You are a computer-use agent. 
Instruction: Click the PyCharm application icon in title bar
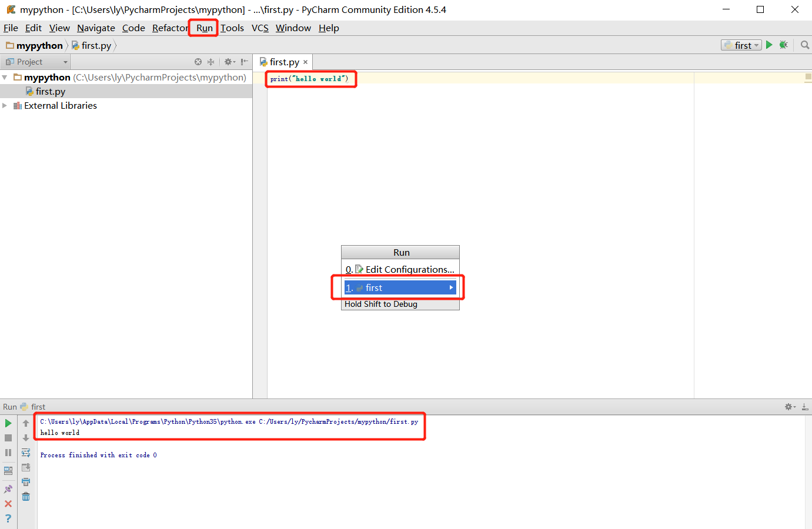pos(11,9)
